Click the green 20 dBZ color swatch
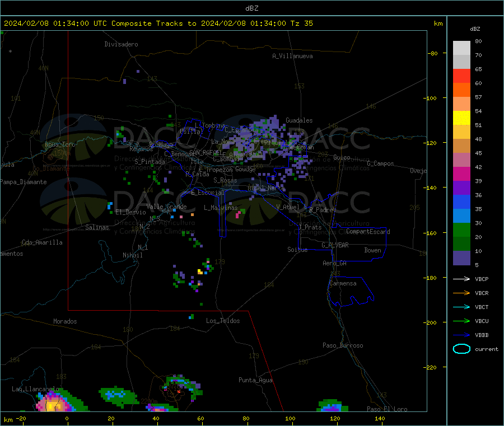The width and height of the screenshot is (504, 426). point(461,230)
